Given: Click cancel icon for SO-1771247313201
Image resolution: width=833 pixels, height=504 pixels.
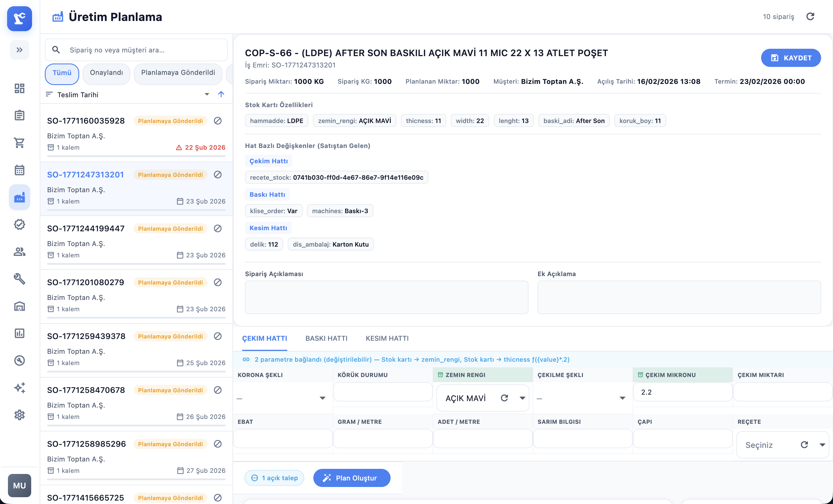Looking at the screenshot, I should [x=218, y=175].
